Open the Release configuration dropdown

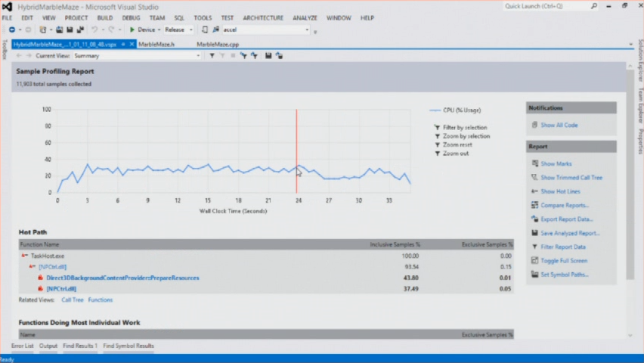tap(191, 29)
